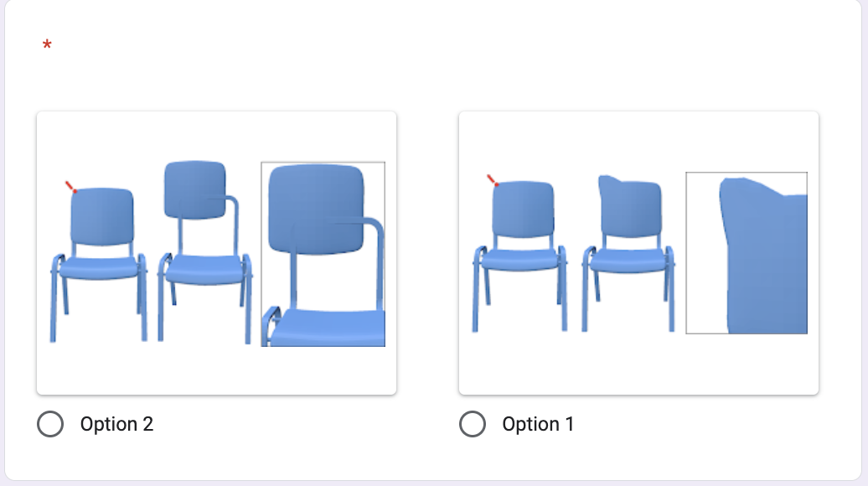Screen dimensions: 868x486
Task: Select the Option 1 radio button
Action: (x=473, y=425)
